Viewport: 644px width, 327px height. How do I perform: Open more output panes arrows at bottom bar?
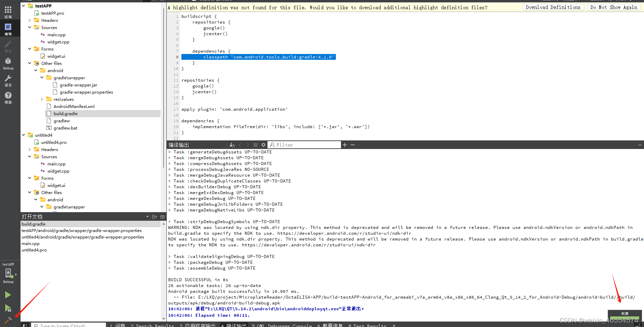[394, 325]
